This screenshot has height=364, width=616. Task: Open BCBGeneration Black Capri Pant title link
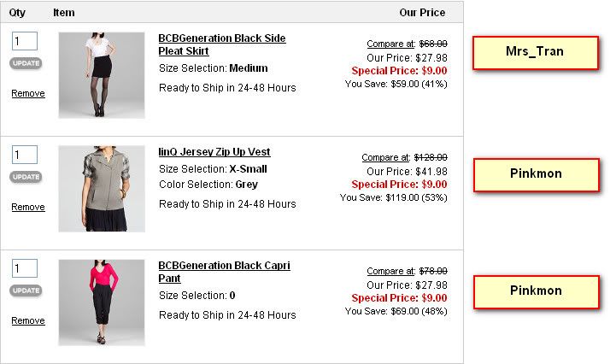pos(221,272)
